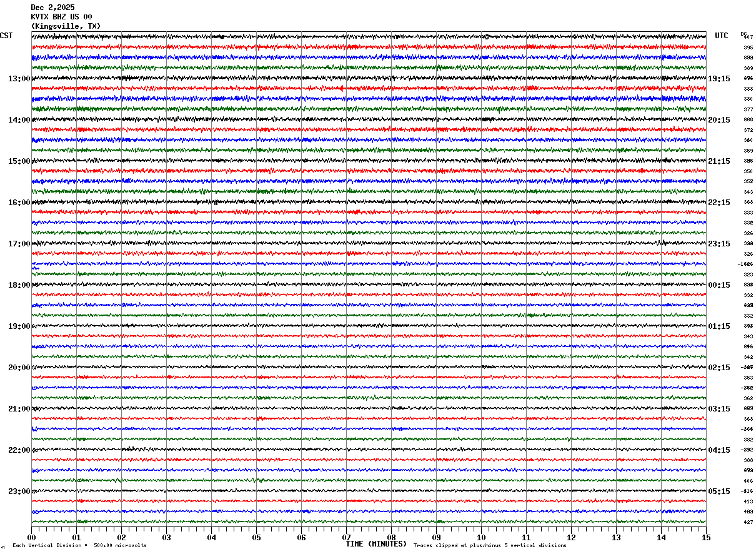Viewport: 756px width, 554px height.
Task: Click minute tick label 02 on the bottom axis
Action: coord(121,537)
